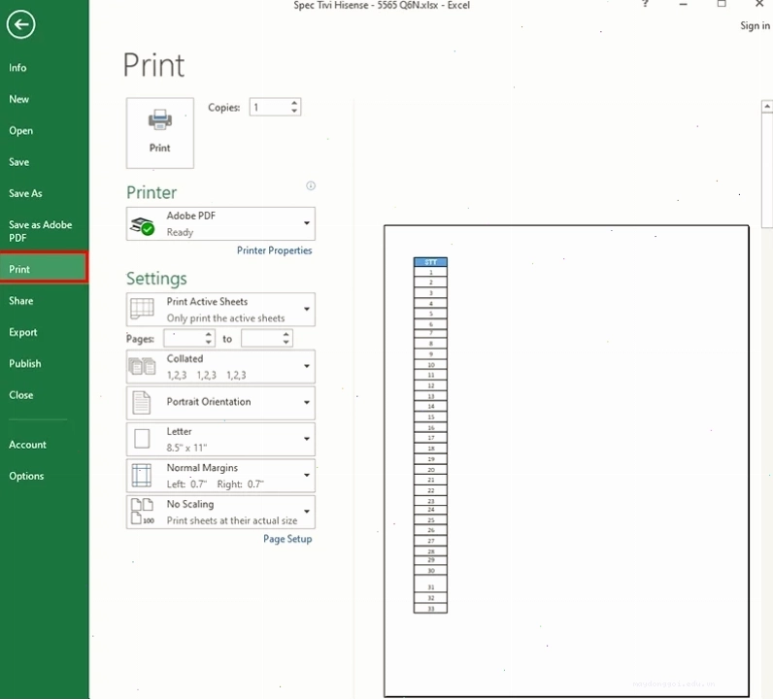
Task: Open the Letter paper size dropdown arrow
Action: [307, 439]
